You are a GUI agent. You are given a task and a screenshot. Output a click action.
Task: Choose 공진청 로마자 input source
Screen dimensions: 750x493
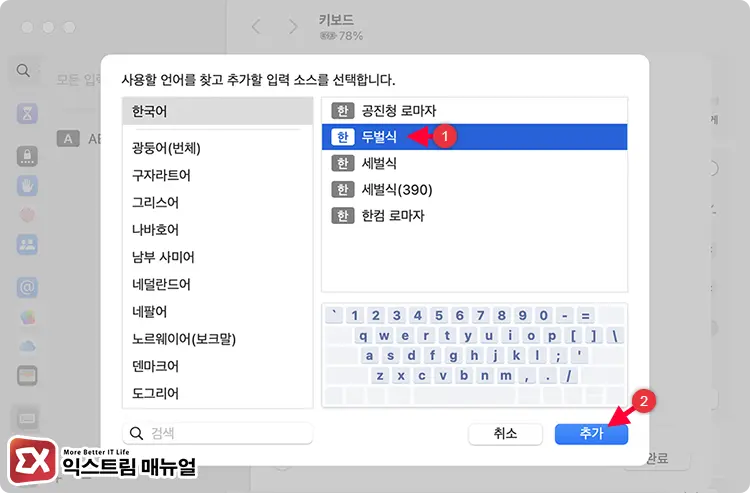474,111
